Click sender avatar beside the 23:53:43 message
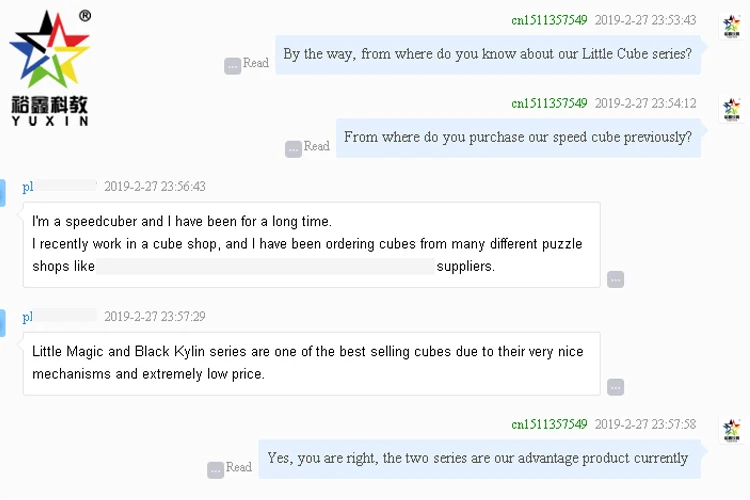This screenshot has height=500, width=750. tap(731, 24)
